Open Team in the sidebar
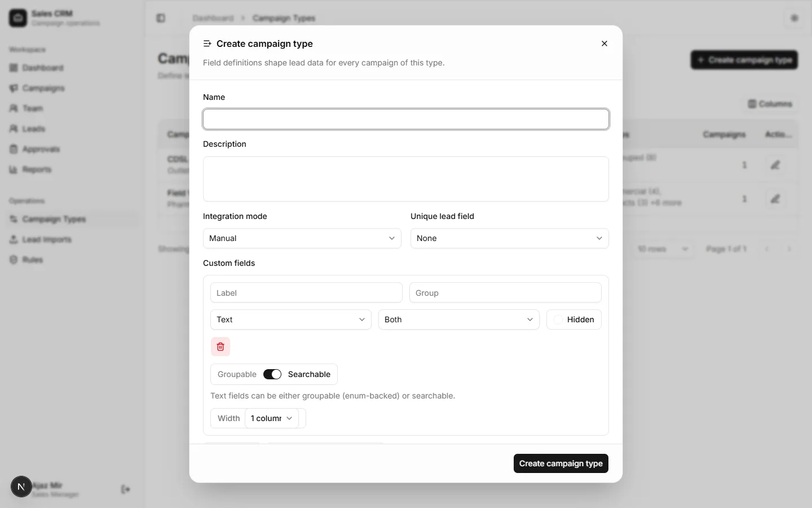The height and width of the screenshot is (508, 812). [72, 108]
